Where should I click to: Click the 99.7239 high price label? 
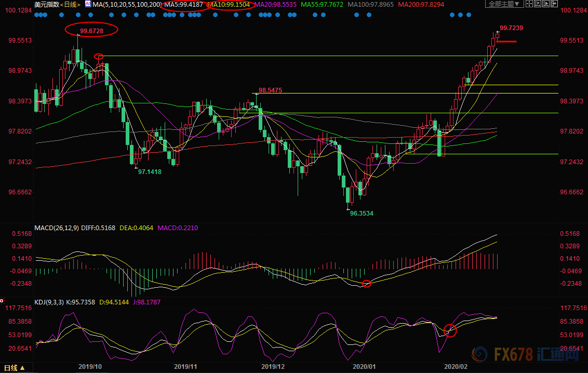tap(512, 28)
